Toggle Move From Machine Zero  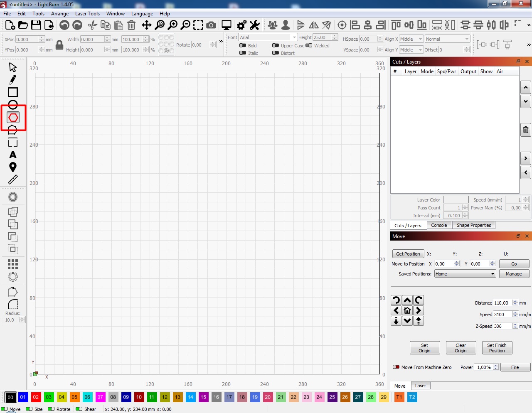click(x=396, y=367)
